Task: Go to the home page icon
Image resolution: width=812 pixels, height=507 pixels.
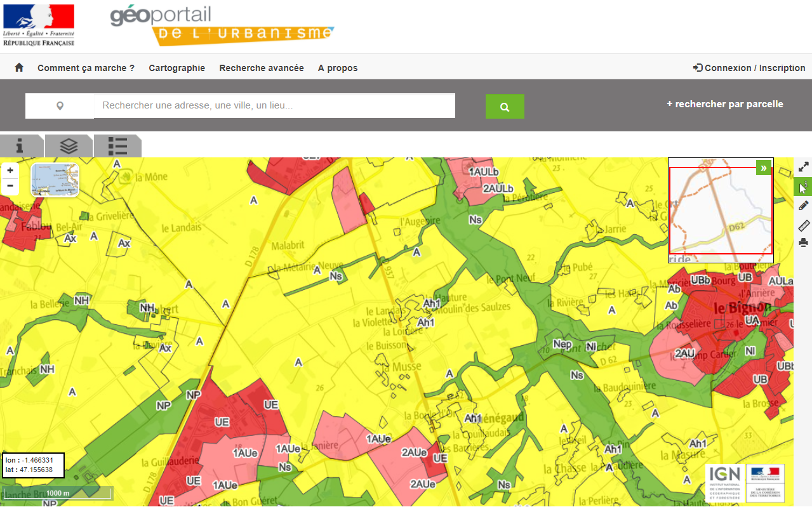Action: [x=19, y=67]
